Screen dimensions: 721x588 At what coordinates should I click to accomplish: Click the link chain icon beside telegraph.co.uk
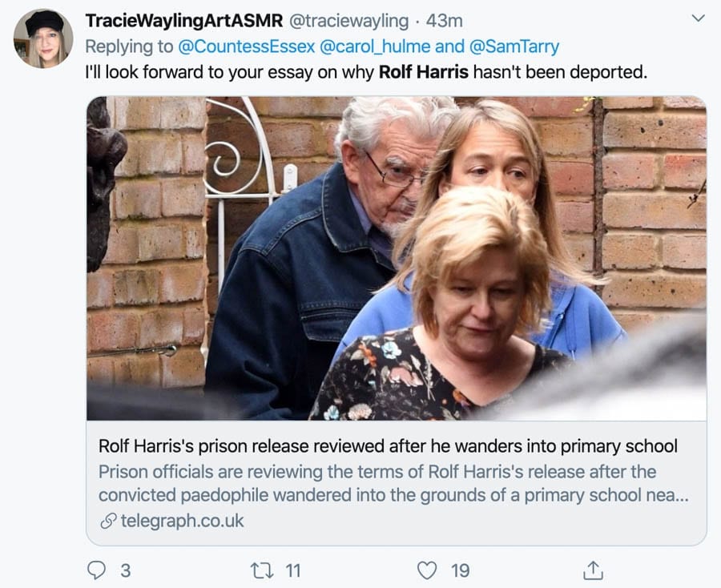[x=107, y=522]
